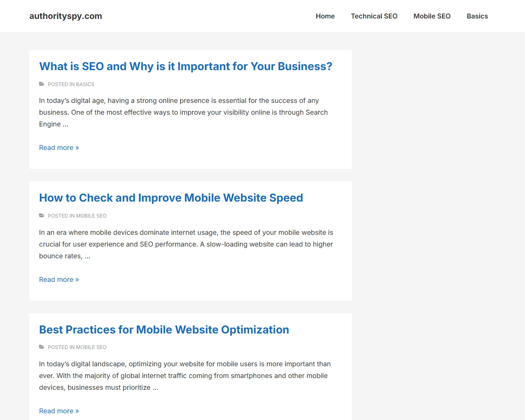Click the authorityspy.com site title
The image size is (525, 420).
coord(66,16)
